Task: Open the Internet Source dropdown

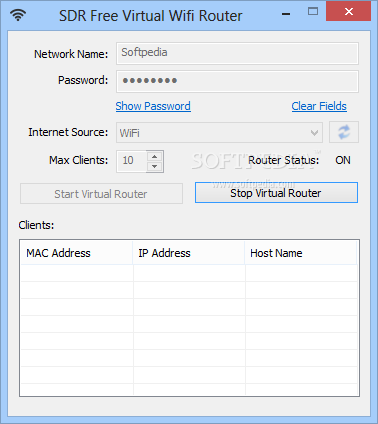Action: pos(219,133)
